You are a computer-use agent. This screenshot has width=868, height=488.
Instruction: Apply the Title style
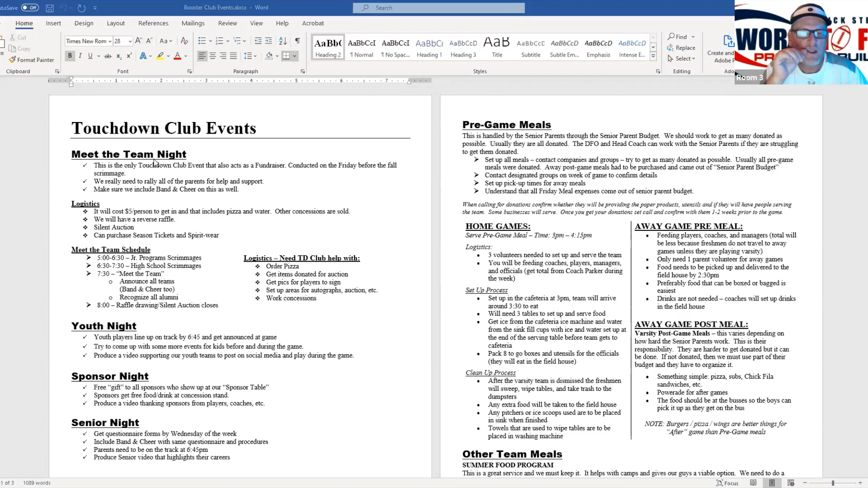tap(497, 47)
